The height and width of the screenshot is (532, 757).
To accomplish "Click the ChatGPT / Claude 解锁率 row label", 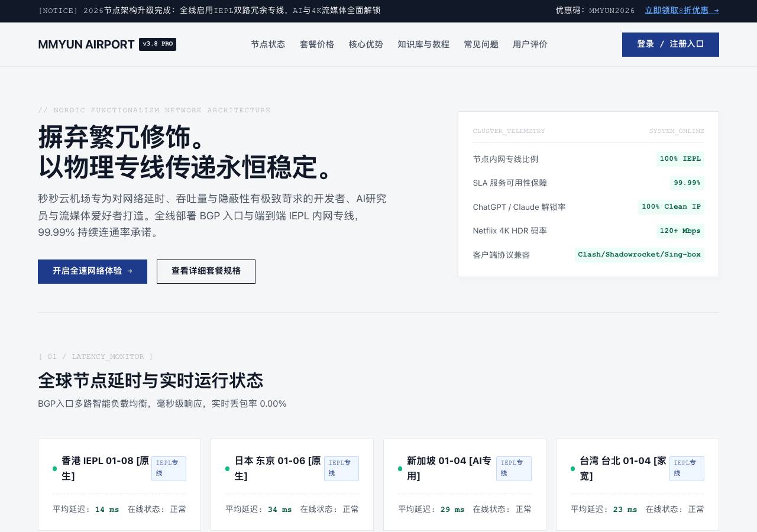I will point(519,207).
